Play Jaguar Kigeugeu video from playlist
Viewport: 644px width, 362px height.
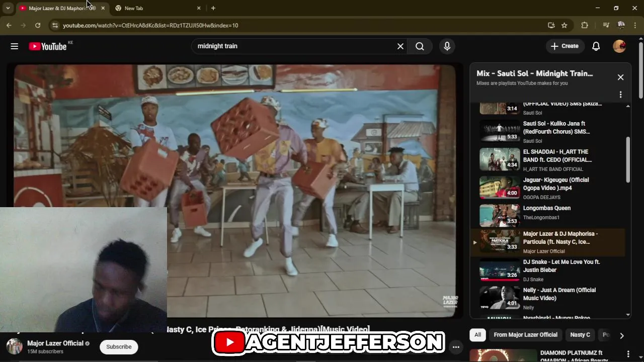(x=548, y=188)
